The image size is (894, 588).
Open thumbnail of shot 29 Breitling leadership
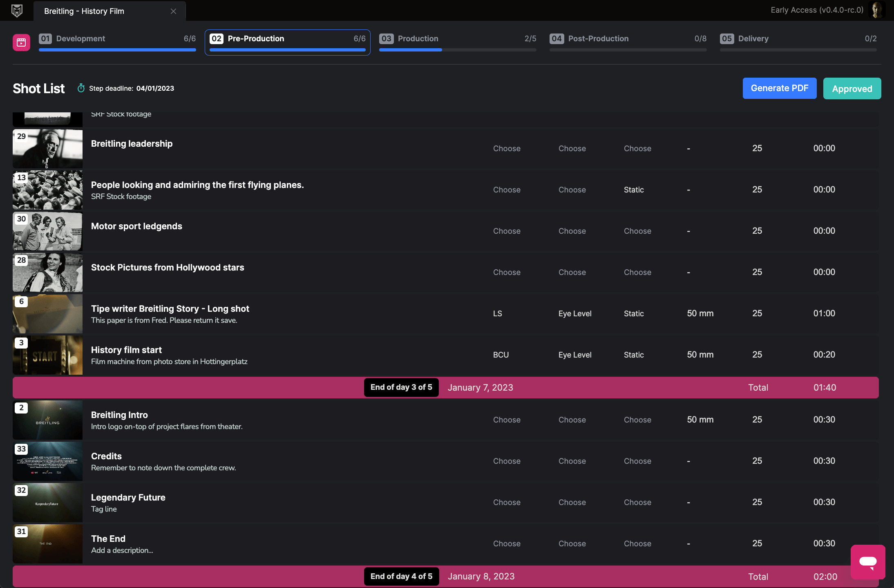(47, 149)
